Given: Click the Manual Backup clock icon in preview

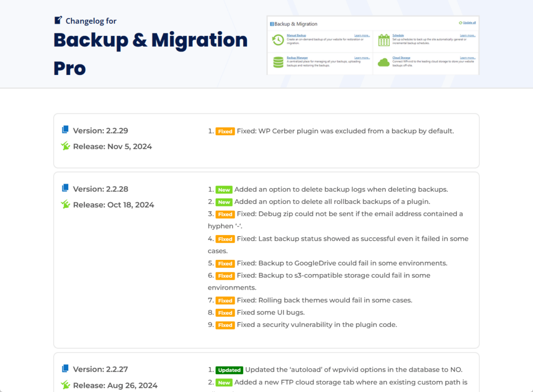Looking at the screenshot, I should pos(278,40).
